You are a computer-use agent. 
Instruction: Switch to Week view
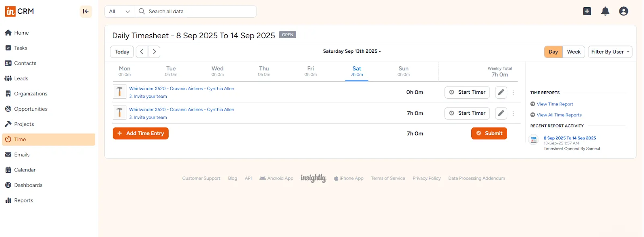pos(574,52)
